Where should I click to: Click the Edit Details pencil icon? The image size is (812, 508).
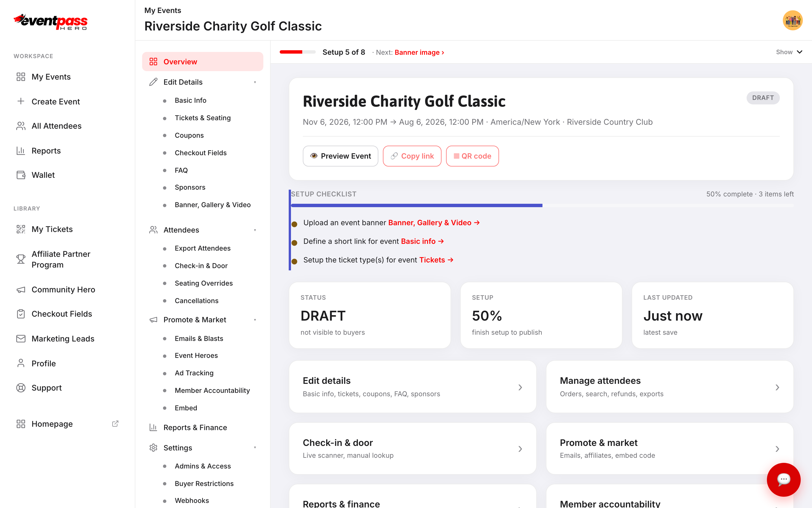point(153,82)
